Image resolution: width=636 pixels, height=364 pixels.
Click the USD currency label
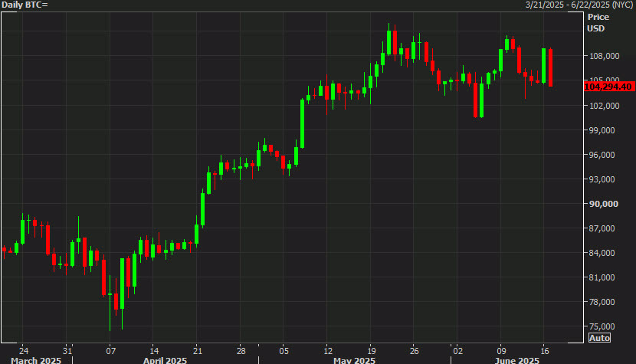(596, 28)
